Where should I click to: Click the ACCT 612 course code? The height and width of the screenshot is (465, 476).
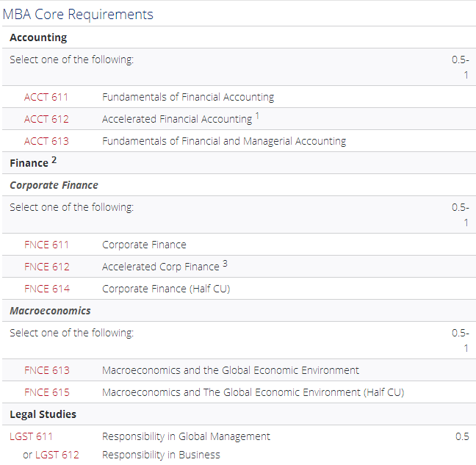(46, 119)
